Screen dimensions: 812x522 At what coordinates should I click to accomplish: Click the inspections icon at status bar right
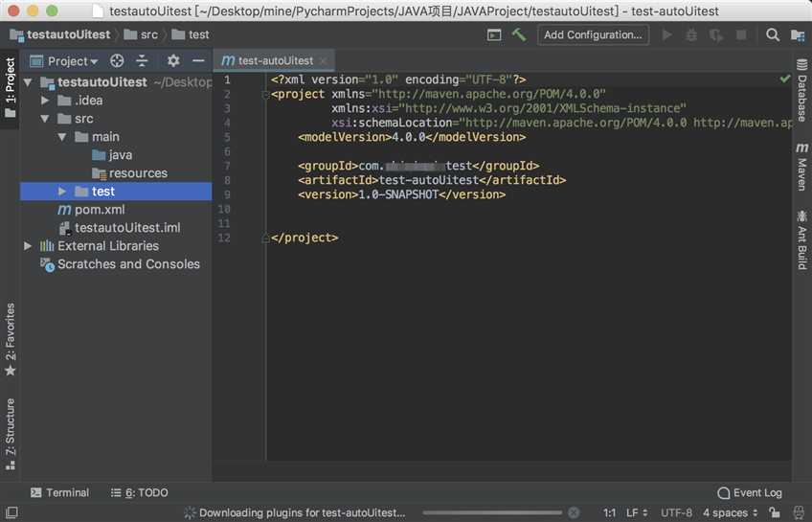[x=799, y=512]
